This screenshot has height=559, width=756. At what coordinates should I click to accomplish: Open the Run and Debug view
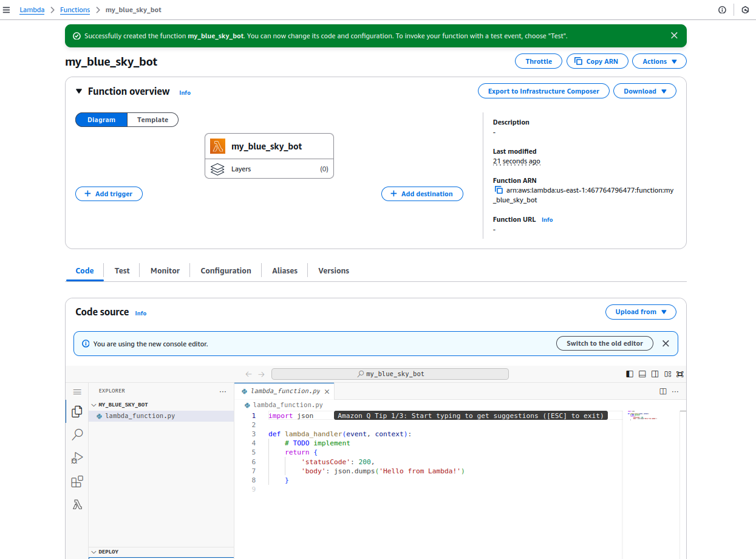point(77,458)
